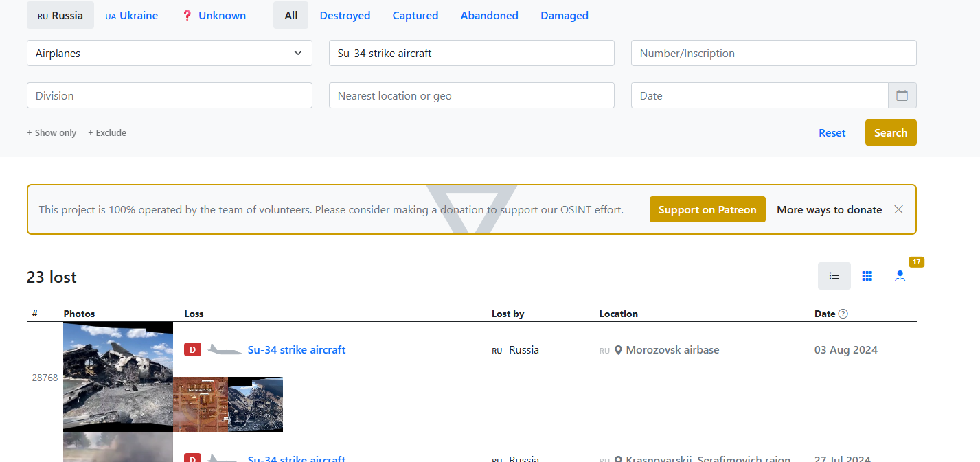
Task: Click Krasnoyarskii, Serafimovich raion location
Action: coord(708,459)
